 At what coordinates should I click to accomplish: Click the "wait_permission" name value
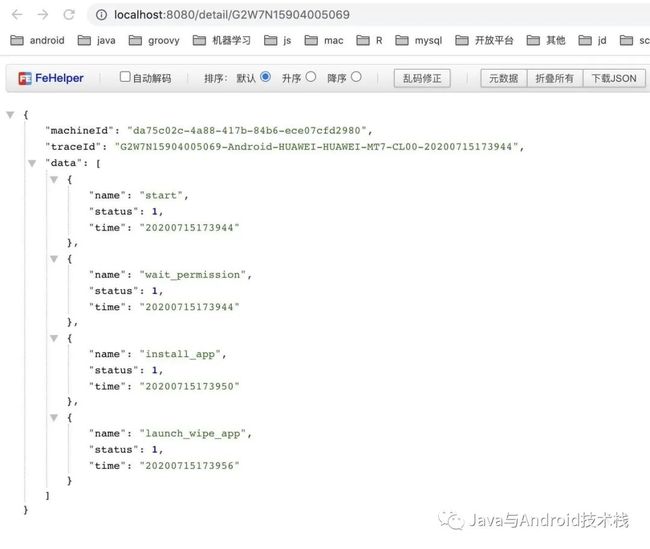click(193, 275)
